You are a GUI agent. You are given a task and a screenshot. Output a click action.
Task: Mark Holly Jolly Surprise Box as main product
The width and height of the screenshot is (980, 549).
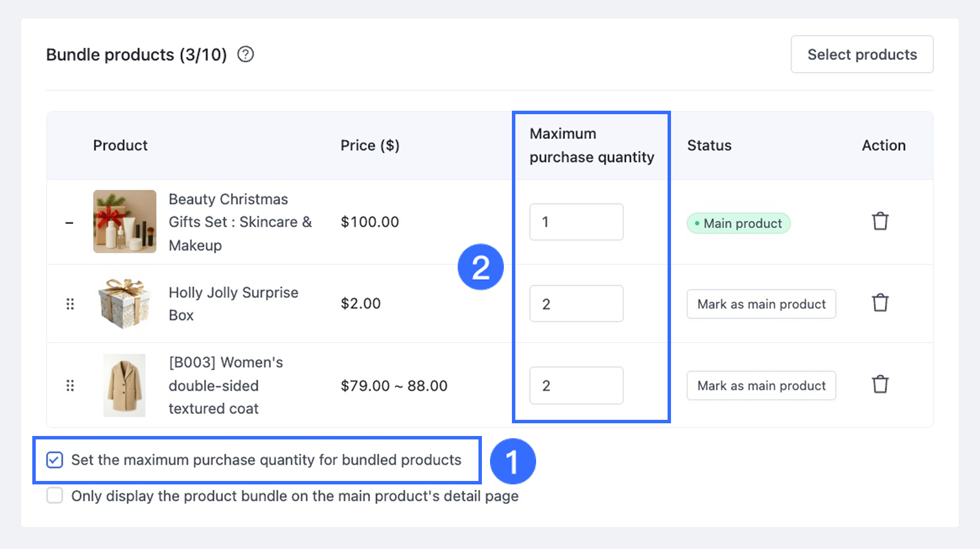pos(761,304)
